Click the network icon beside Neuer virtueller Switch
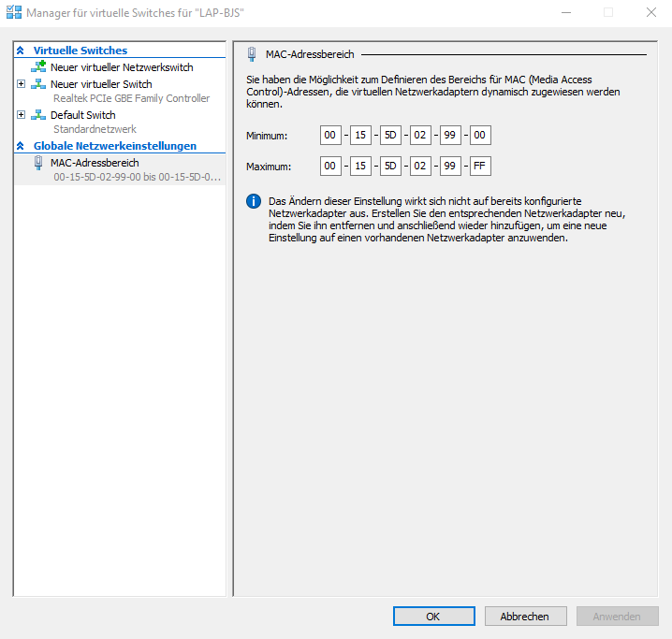Viewport: 672px width, 639px height. point(38,84)
